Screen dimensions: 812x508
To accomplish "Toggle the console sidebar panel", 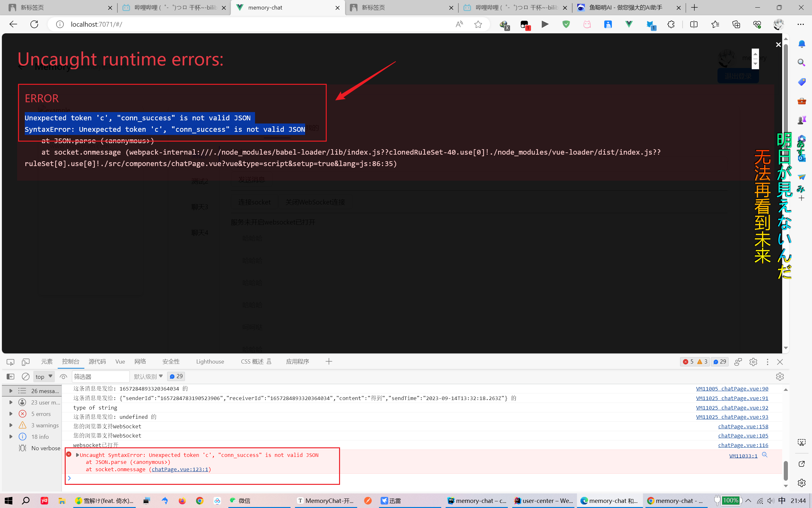I will (10, 377).
